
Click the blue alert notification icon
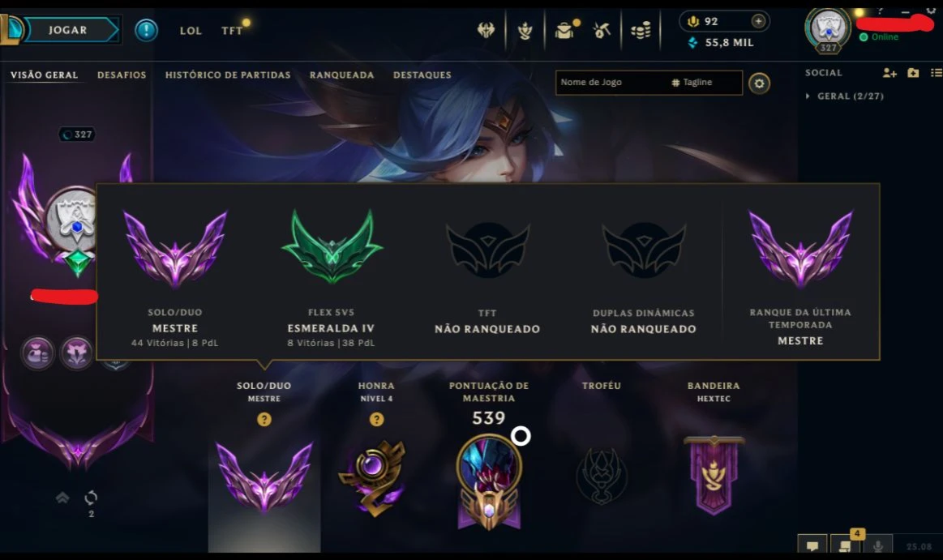pos(146,30)
